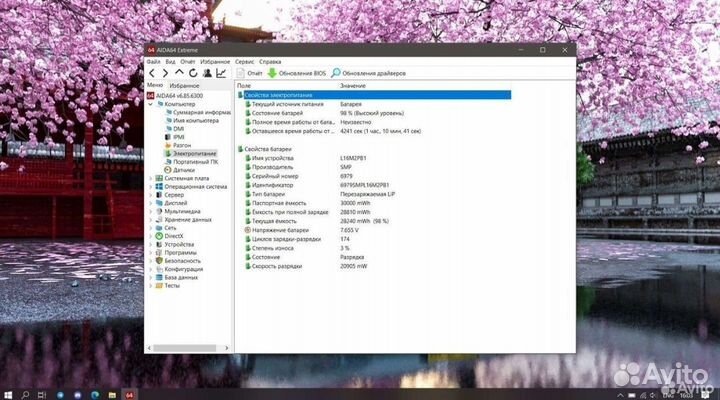Screen dimensions: 720x400
Task: Select the Свойства электропитания header row
Action: pyautogui.click(x=374, y=95)
